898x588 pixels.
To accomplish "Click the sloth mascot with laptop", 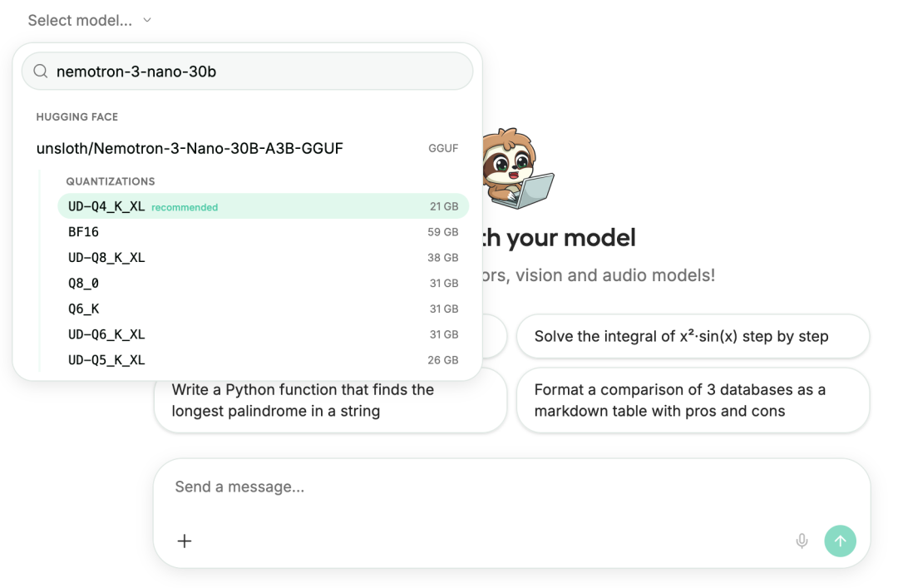I will pos(517,168).
